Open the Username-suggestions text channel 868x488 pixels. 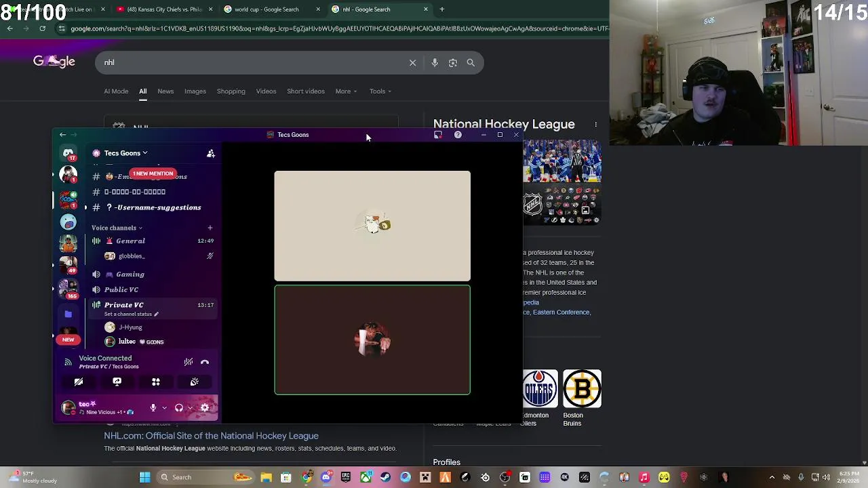click(153, 207)
